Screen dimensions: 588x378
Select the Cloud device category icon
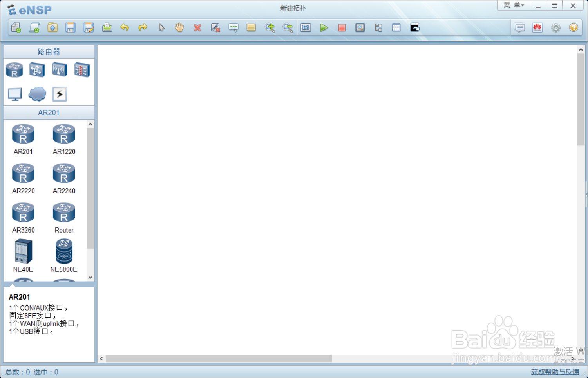[x=37, y=94]
